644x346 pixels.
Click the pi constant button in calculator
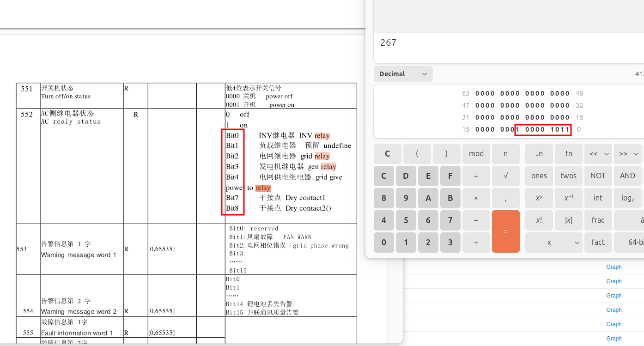click(x=505, y=154)
